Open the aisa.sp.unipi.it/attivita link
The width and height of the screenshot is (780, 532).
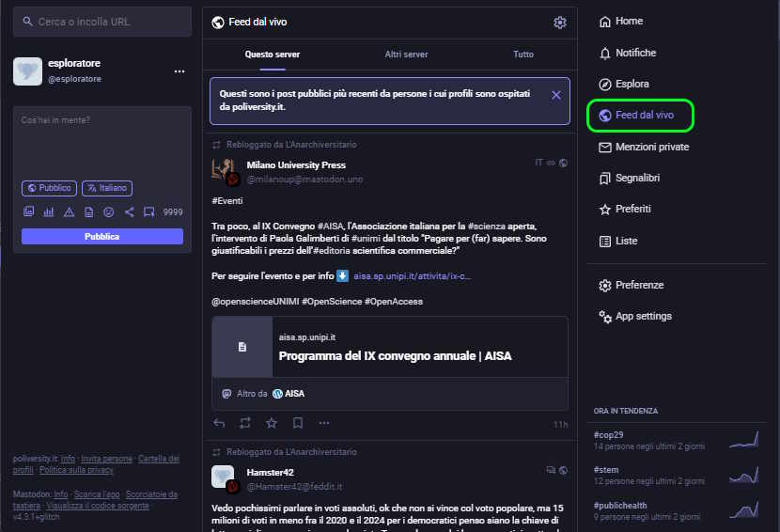click(412, 275)
